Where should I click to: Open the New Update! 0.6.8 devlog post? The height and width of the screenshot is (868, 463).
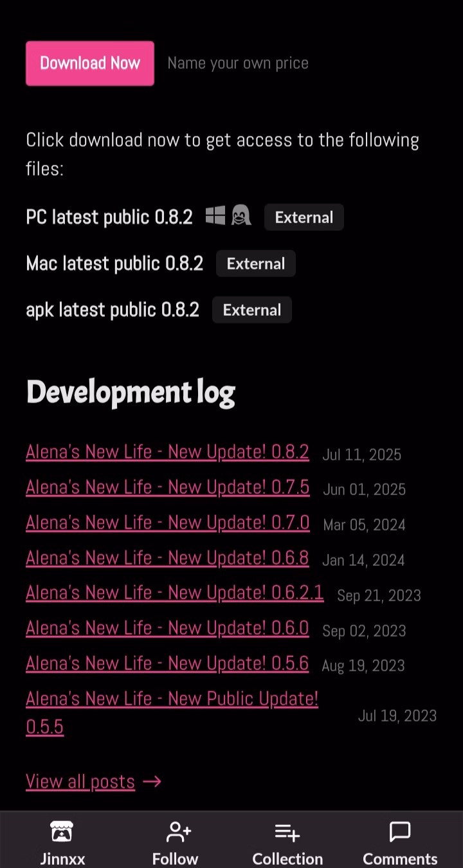point(167,557)
